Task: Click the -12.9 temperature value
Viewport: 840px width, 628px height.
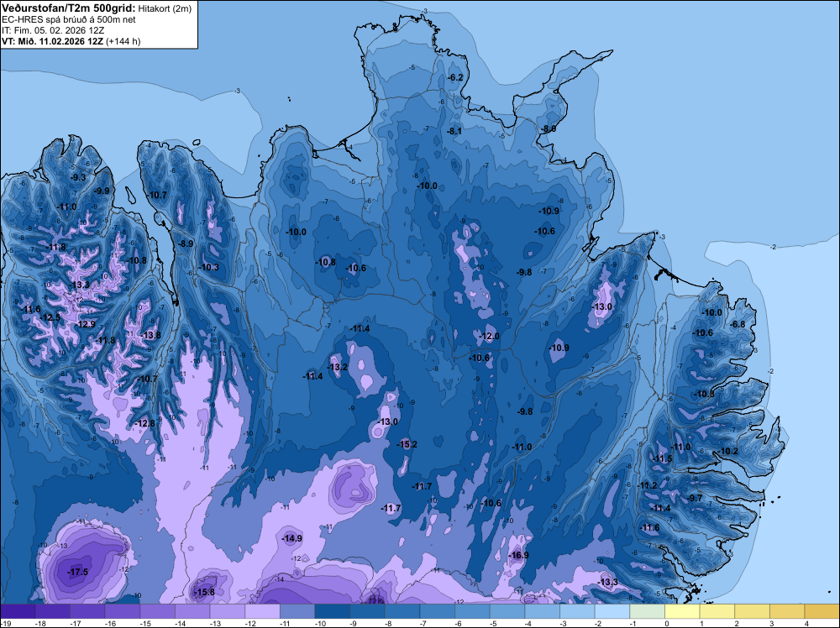Action: pyautogui.click(x=85, y=324)
